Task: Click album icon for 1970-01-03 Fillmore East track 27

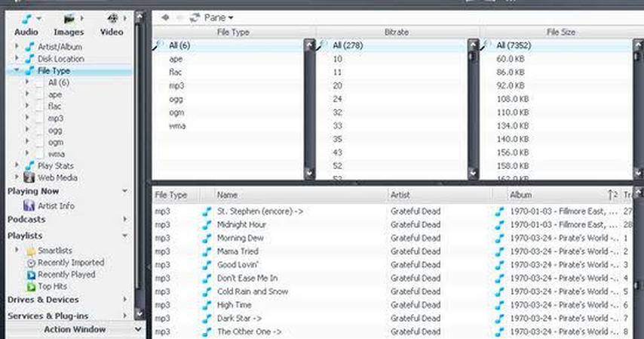Action: (x=499, y=211)
